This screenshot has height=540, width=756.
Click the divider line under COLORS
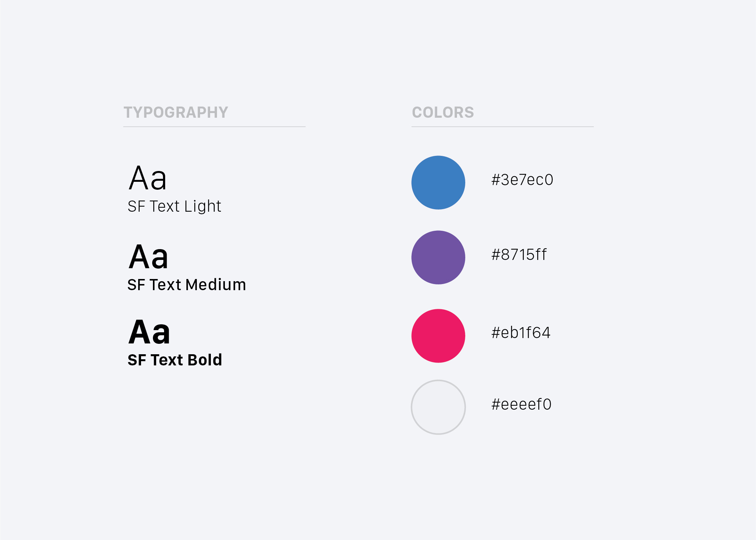click(x=503, y=127)
